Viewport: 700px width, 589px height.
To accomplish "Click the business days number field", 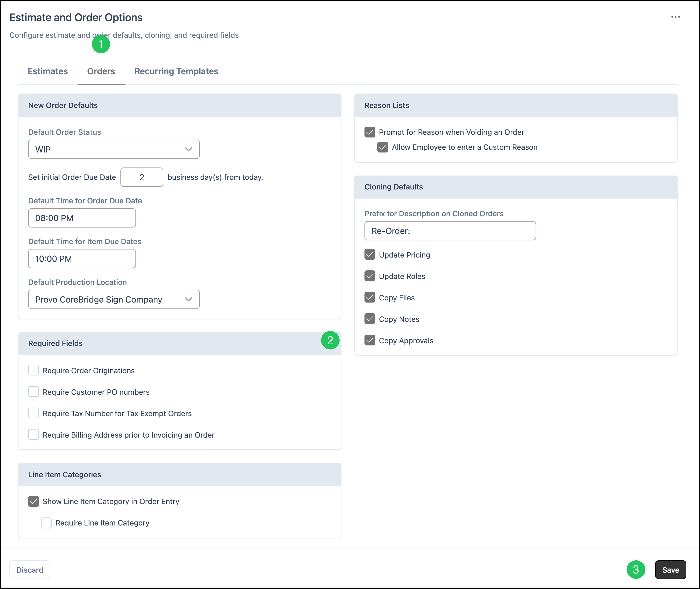I will (142, 177).
